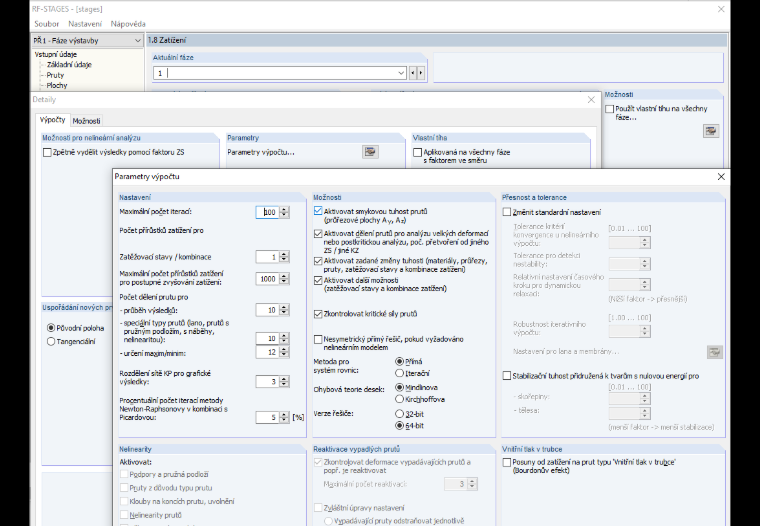Image resolution: width=760 pixels, height=526 pixels.
Task: Click the edit icon in the Možnosti panel
Action: [x=711, y=131]
